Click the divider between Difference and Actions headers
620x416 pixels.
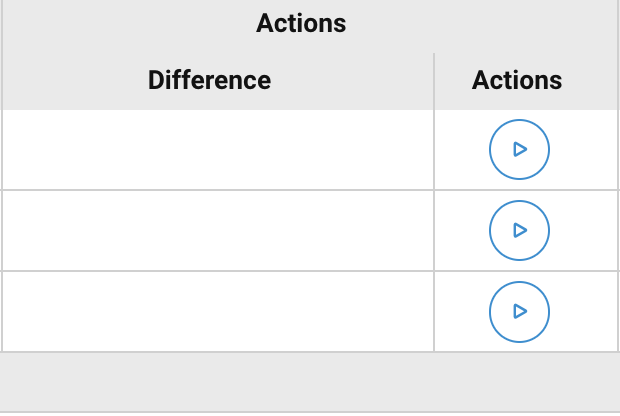pyautogui.click(x=434, y=80)
